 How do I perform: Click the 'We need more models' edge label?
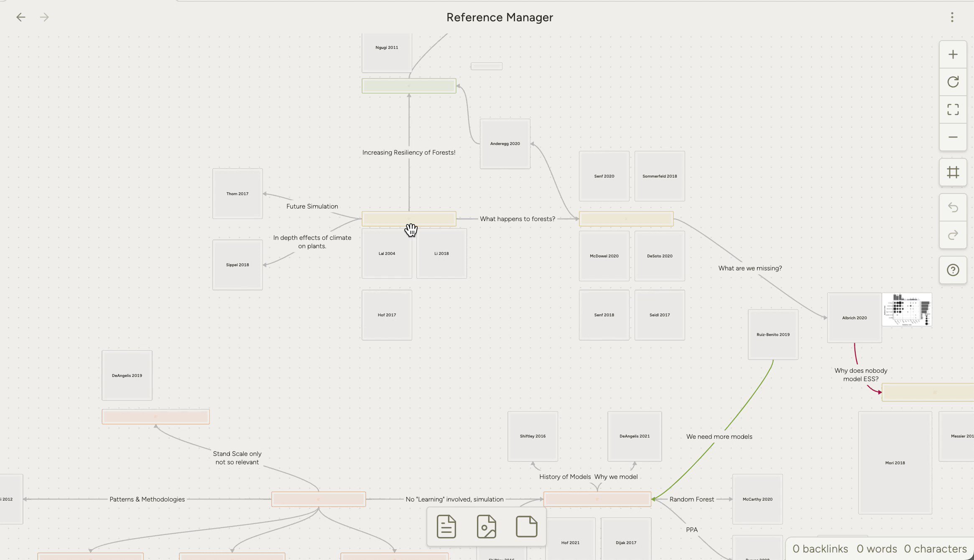click(x=719, y=437)
